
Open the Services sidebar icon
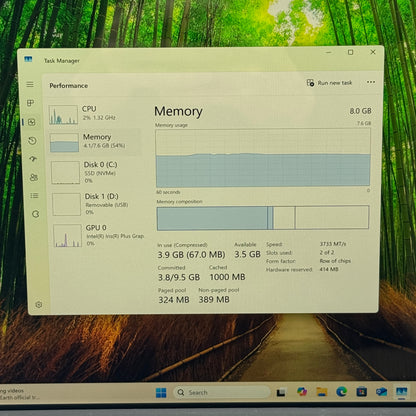(35, 214)
